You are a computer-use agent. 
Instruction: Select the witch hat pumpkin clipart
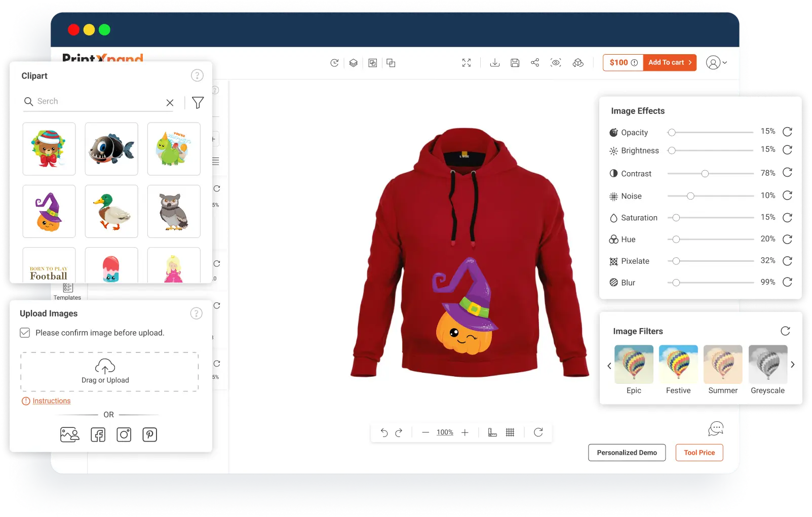(x=49, y=211)
